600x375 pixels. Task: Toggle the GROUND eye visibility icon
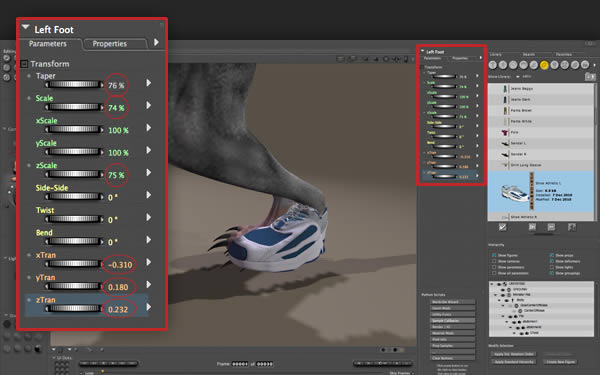click(x=503, y=289)
